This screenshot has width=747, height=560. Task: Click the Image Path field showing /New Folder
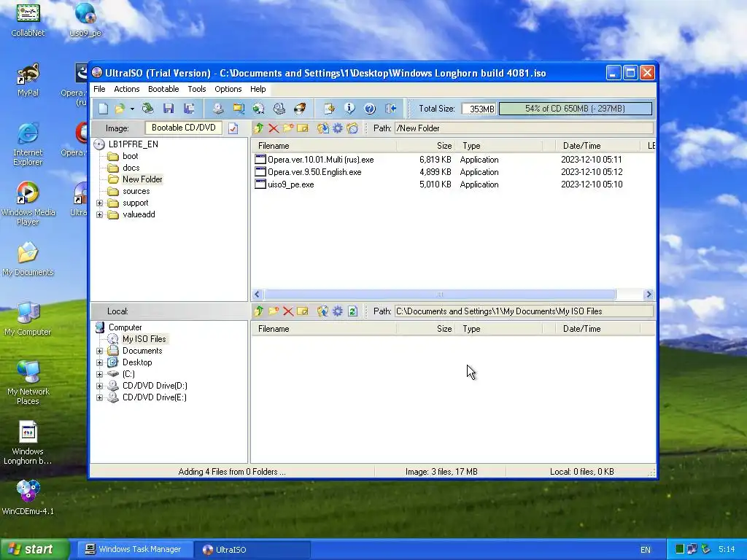click(x=524, y=128)
